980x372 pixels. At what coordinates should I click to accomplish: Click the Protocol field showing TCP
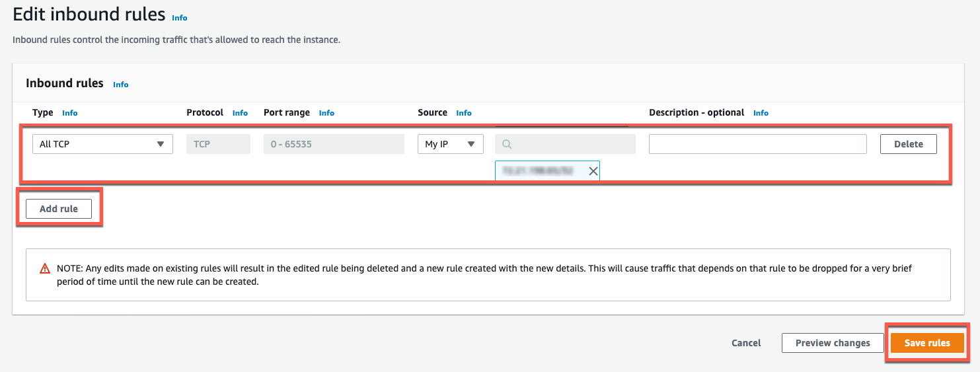[218, 144]
